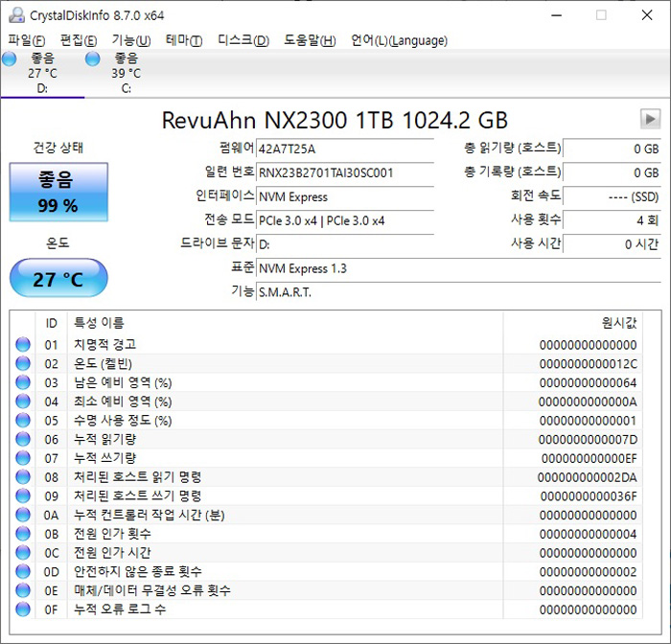671x644 pixels.
Task: Click the 총 기록량 (호스트) value 0 GB
Action: pyautogui.click(x=612, y=172)
